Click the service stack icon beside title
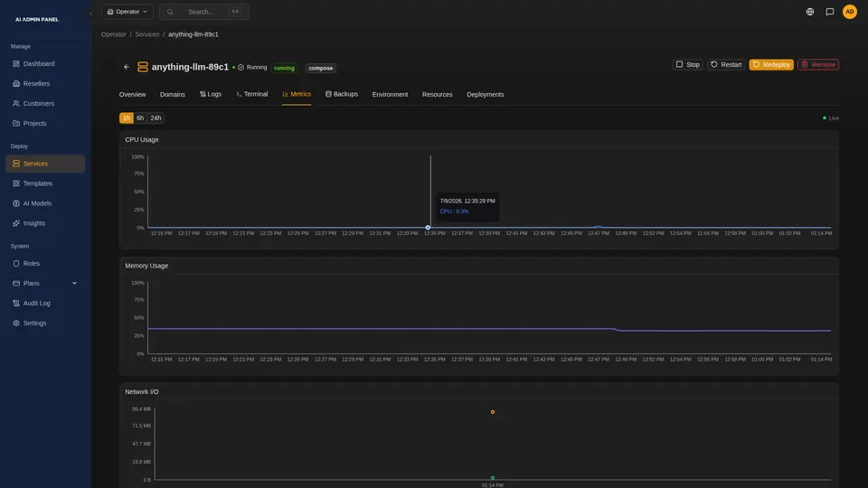Image resolution: width=868 pixels, height=488 pixels. pyautogui.click(x=142, y=67)
